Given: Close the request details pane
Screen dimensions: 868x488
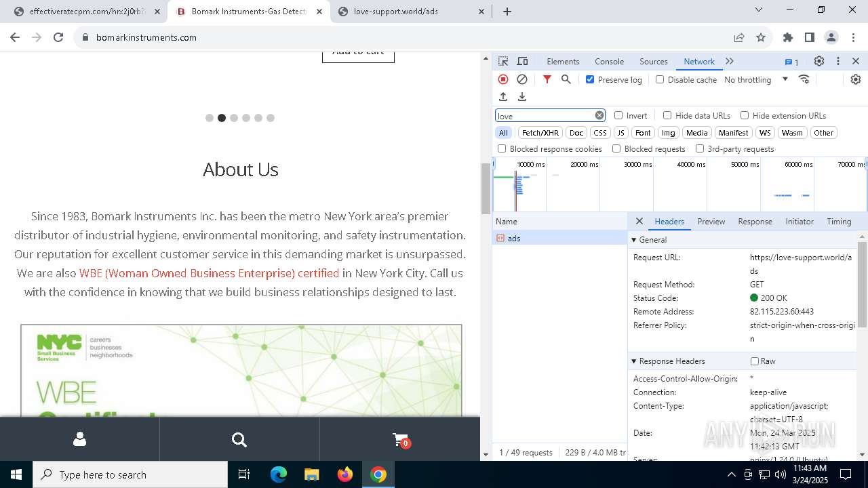Looking at the screenshot, I should 639,221.
